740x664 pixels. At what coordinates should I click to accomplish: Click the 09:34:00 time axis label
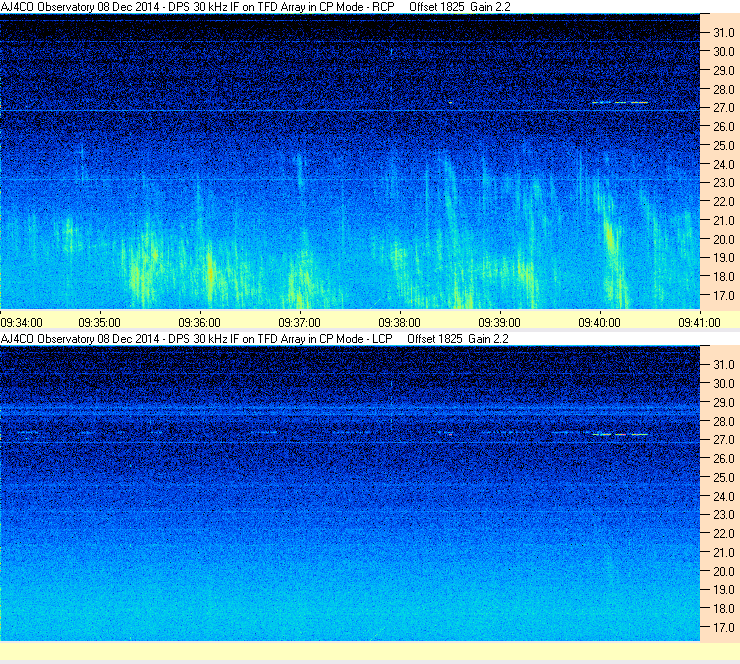tap(22, 323)
